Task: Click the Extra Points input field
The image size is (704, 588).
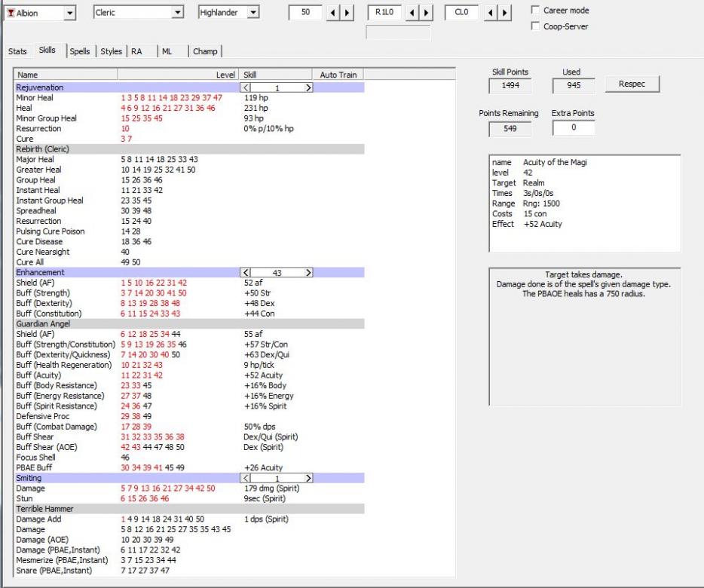Action: click(574, 127)
